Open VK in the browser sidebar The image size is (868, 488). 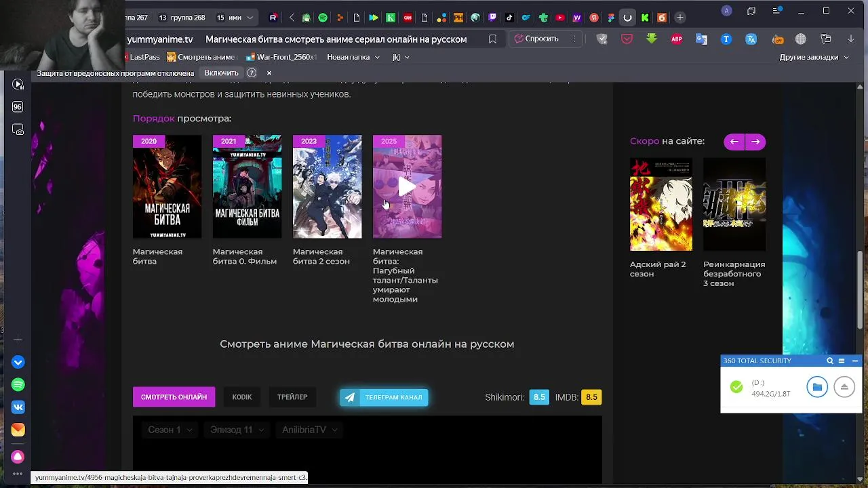pyautogui.click(x=18, y=407)
